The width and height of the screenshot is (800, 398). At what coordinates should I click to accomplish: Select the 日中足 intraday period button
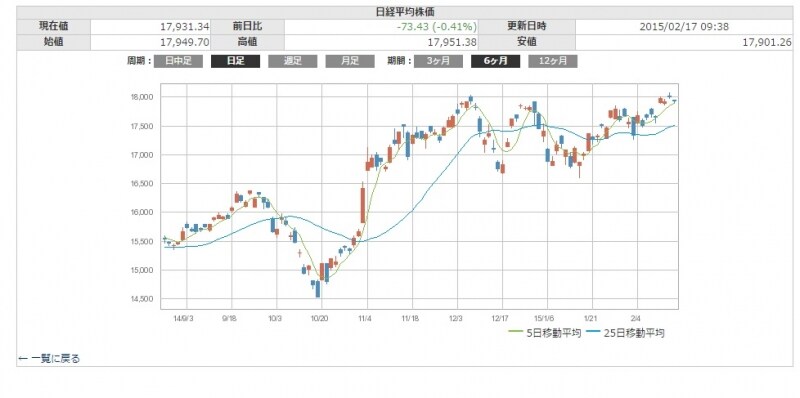click(x=178, y=61)
